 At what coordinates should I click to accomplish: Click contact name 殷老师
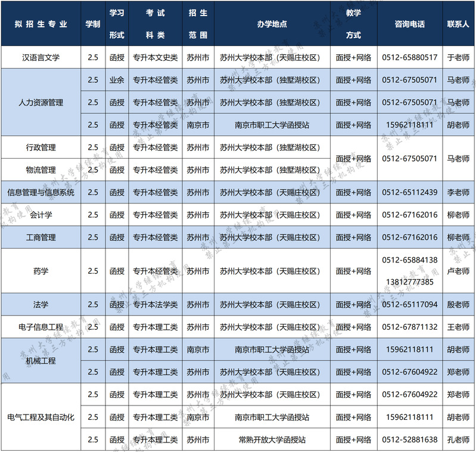(458, 305)
